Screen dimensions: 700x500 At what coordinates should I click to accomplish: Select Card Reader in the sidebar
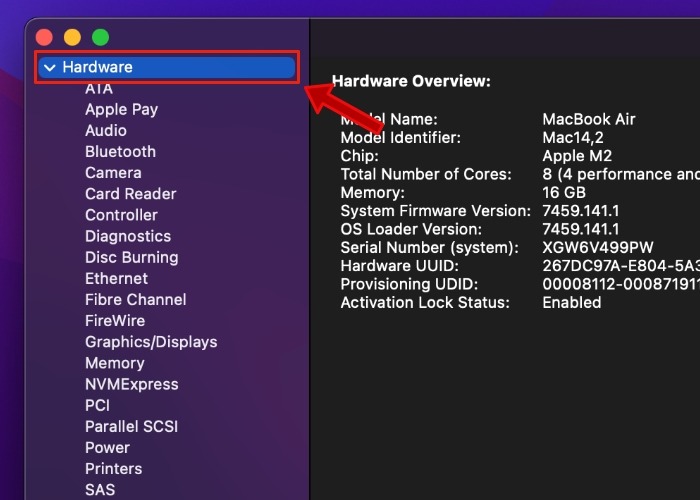pos(131,194)
